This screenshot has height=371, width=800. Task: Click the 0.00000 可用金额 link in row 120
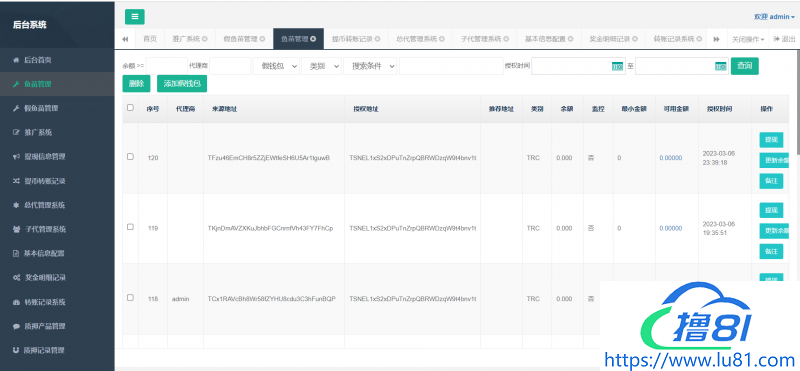(670, 158)
